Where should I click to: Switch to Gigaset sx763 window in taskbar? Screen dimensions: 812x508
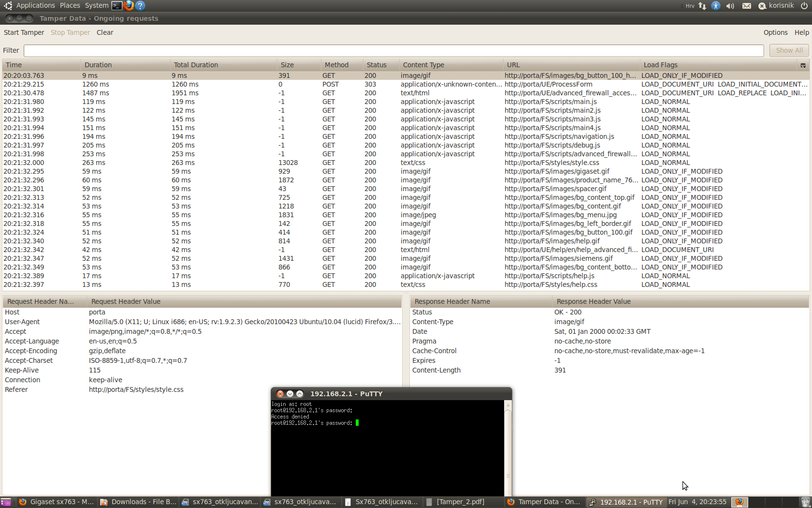56,502
